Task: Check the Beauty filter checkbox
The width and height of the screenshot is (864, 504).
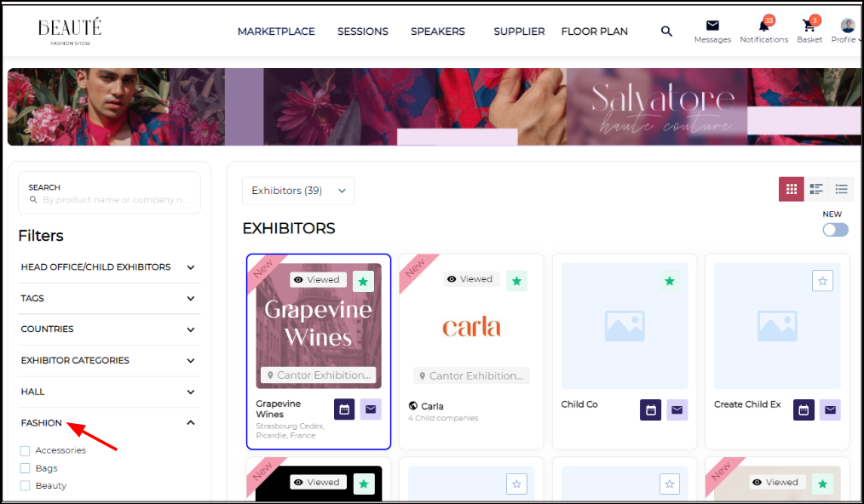Action: click(x=25, y=485)
